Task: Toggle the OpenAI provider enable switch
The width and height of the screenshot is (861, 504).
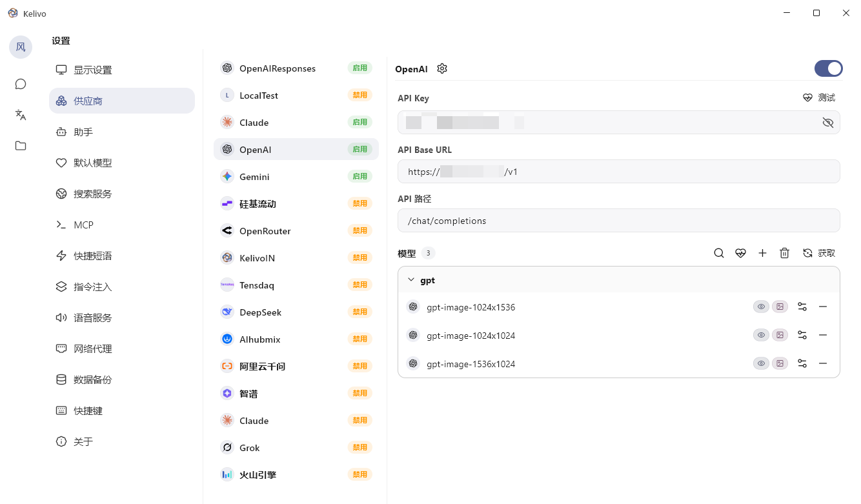Action: pyautogui.click(x=828, y=68)
